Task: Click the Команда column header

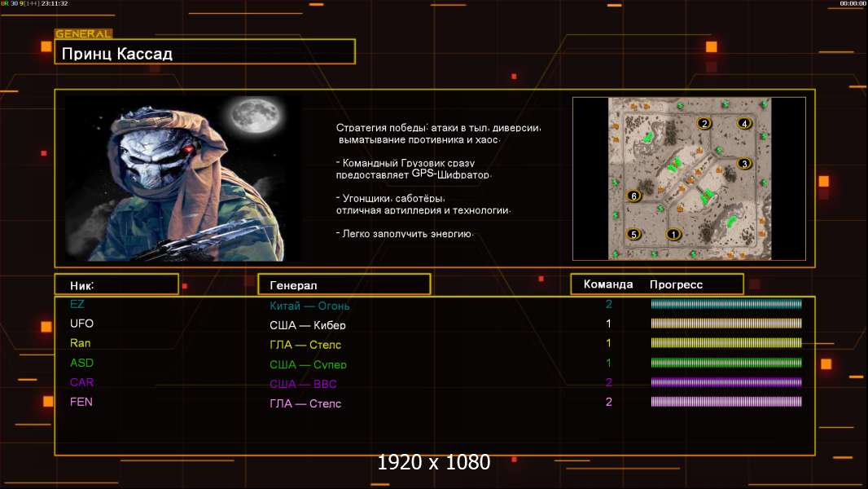Action: coord(608,285)
